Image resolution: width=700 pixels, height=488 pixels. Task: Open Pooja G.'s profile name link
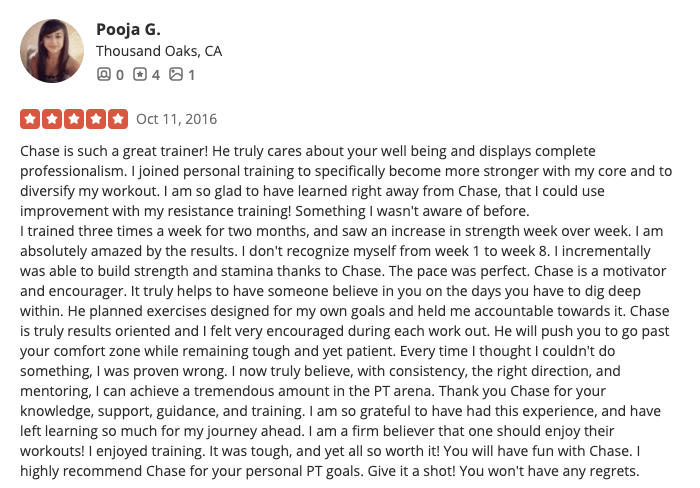point(128,29)
